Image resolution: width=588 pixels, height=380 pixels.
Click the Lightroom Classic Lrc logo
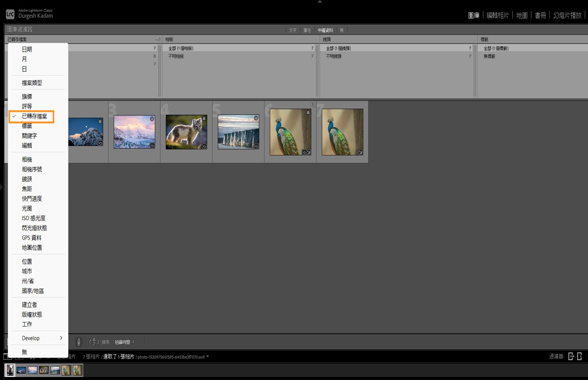[10, 14]
